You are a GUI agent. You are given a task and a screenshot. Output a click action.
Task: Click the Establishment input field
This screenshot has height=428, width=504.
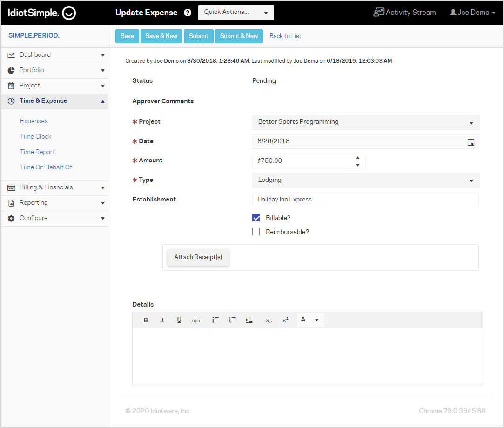point(365,200)
